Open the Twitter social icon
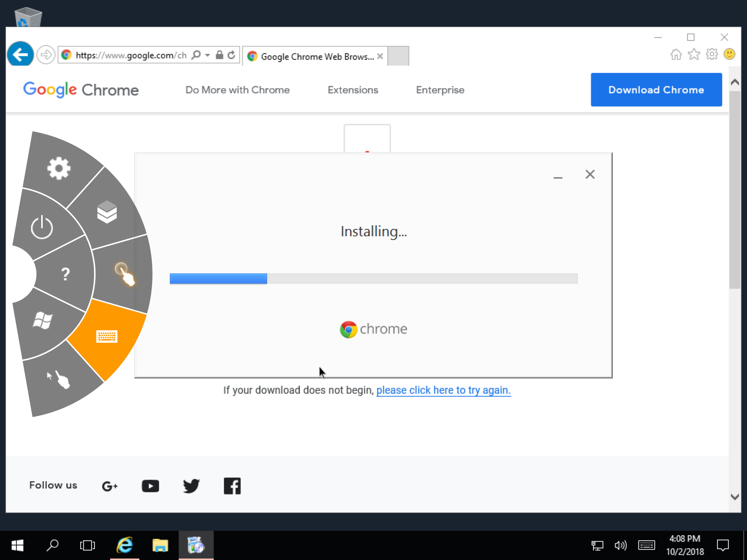This screenshot has width=747, height=560. [191, 486]
